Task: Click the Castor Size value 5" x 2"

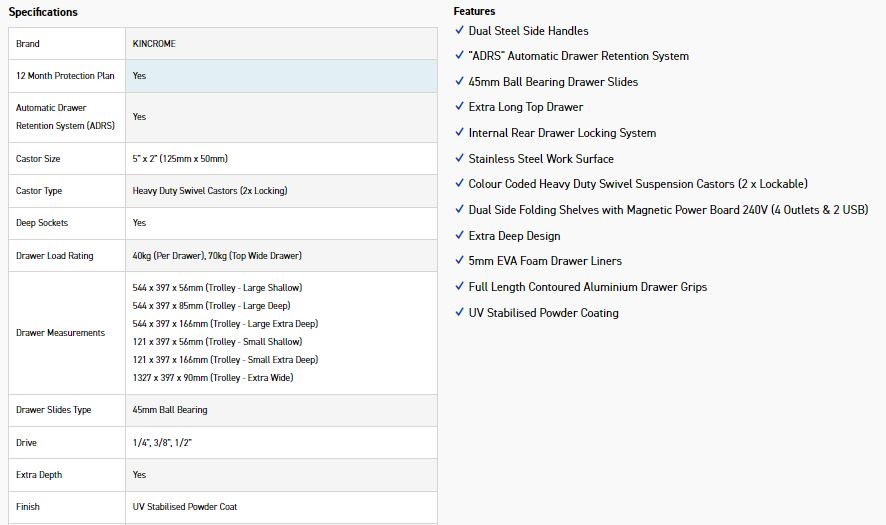Action: (x=187, y=159)
